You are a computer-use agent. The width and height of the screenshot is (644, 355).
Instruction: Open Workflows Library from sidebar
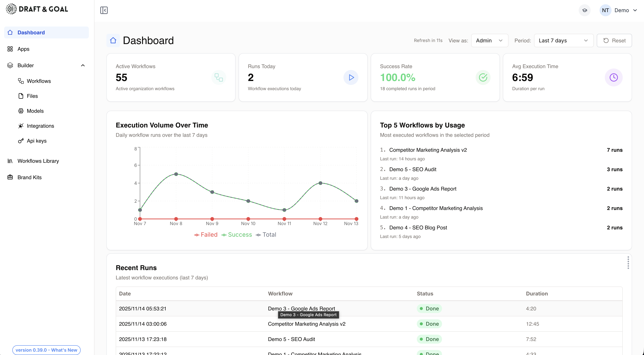click(38, 161)
